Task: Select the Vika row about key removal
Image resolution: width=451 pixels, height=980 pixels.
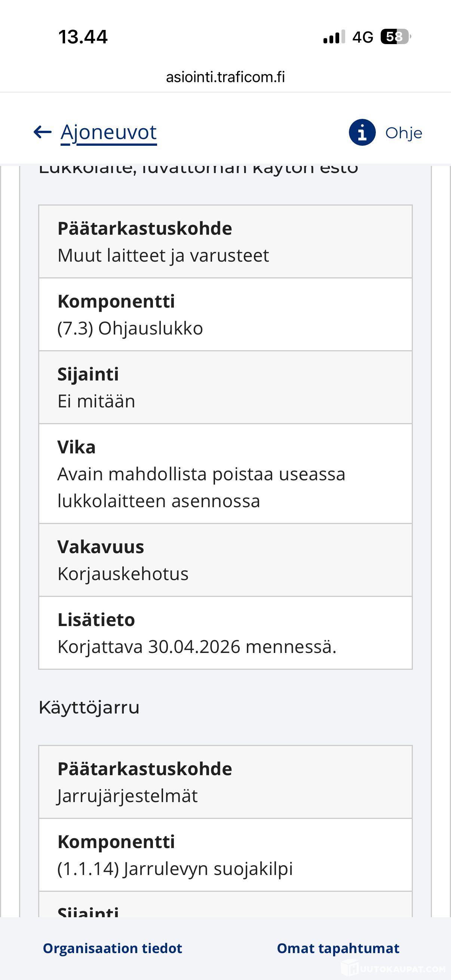Action: [x=225, y=474]
